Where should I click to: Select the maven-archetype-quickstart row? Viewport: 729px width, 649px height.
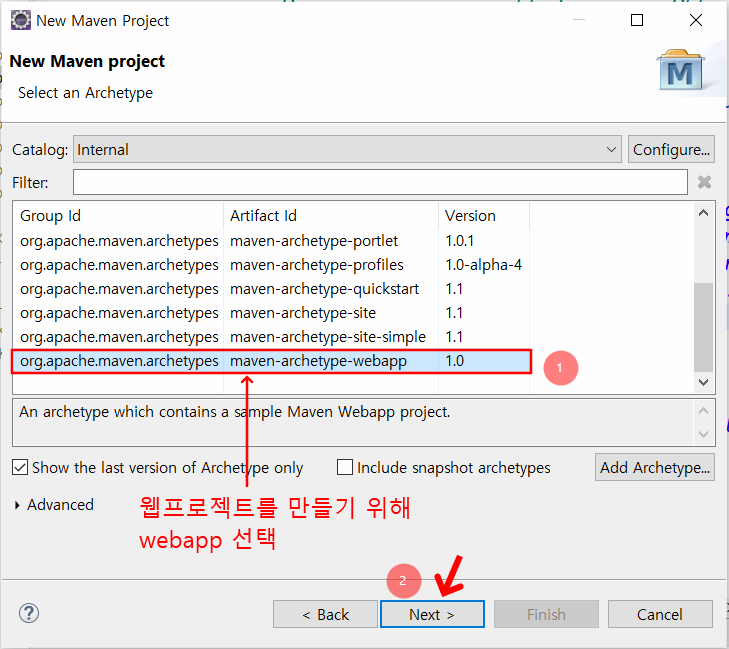(272, 289)
